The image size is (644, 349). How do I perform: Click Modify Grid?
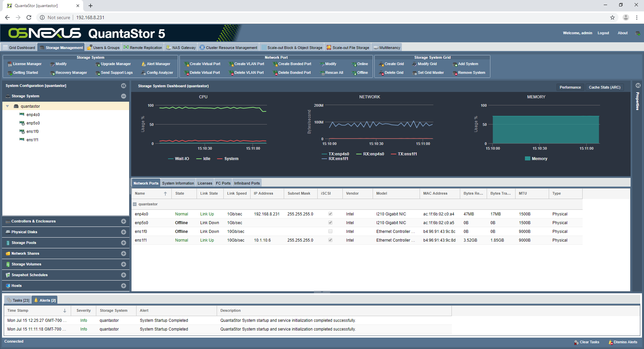425,64
